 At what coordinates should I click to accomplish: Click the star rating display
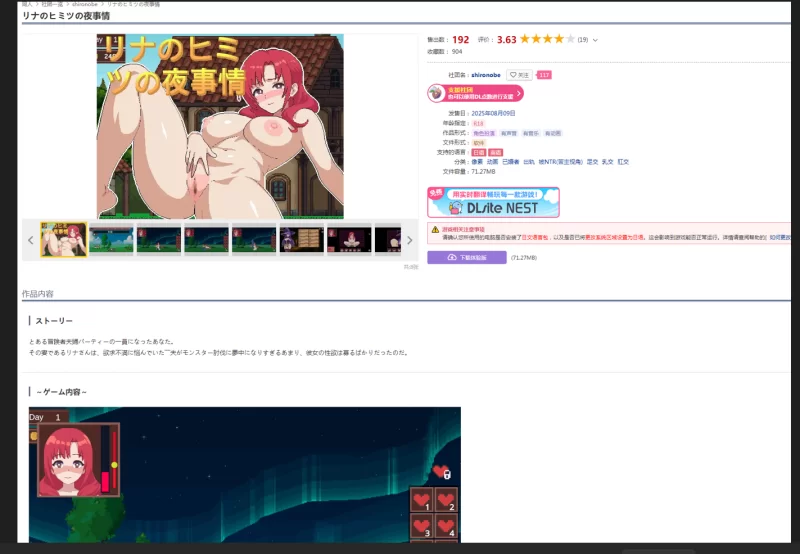coord(547,39)
